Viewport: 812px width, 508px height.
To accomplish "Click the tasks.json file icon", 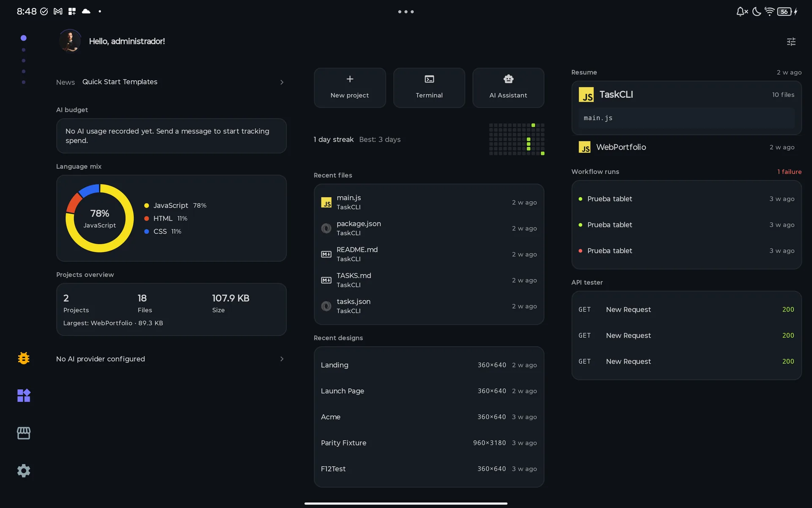I will (326, 306).
